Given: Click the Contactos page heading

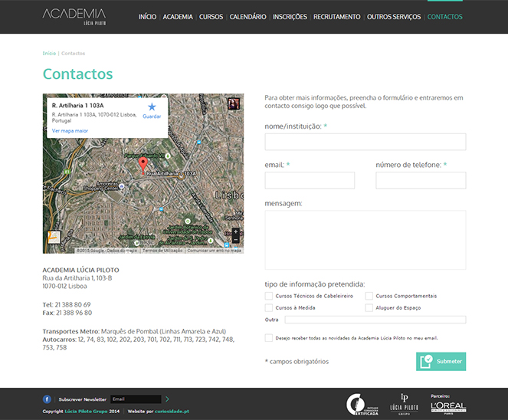Looking at the screenshot, I should (77, 74).
